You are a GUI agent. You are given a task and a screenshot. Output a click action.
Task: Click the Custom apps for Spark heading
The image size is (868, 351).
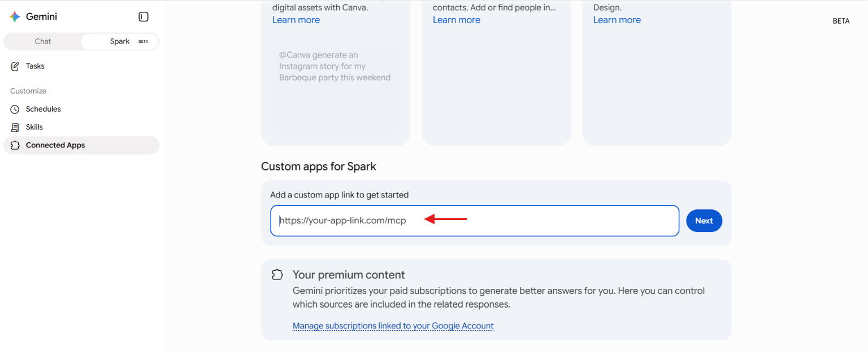point(319,166)
